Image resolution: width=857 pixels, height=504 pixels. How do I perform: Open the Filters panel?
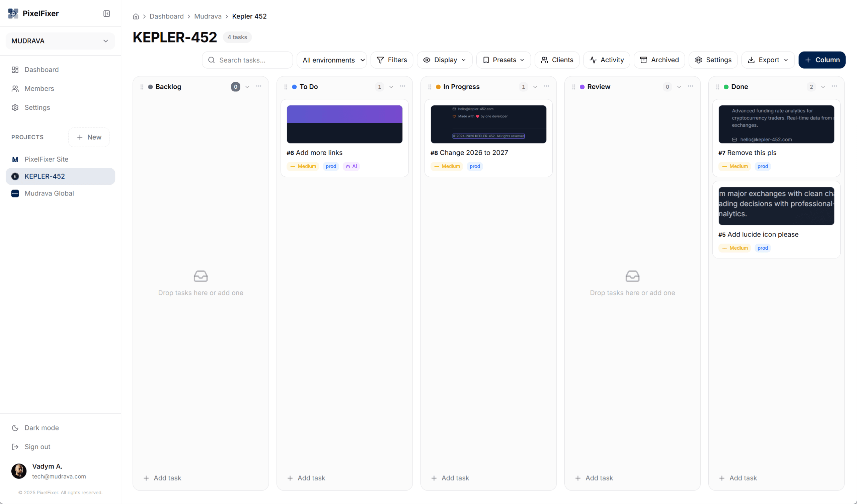(392, 60)
